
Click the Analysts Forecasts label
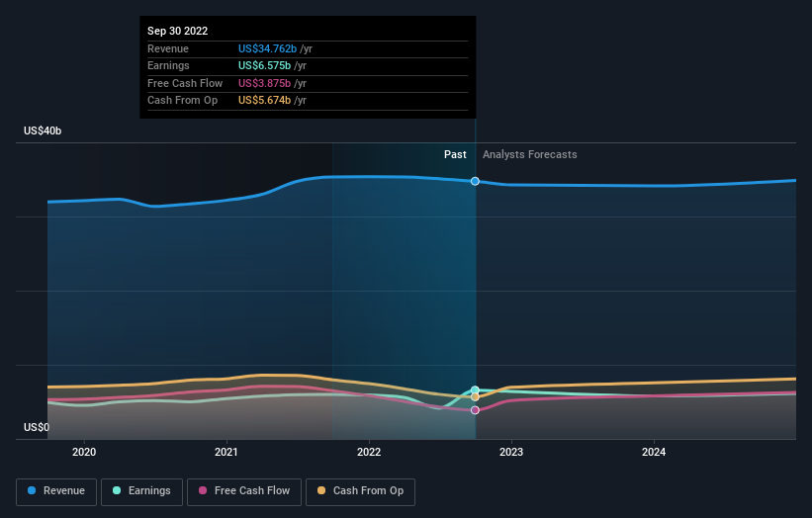click(x=530, y=155)
